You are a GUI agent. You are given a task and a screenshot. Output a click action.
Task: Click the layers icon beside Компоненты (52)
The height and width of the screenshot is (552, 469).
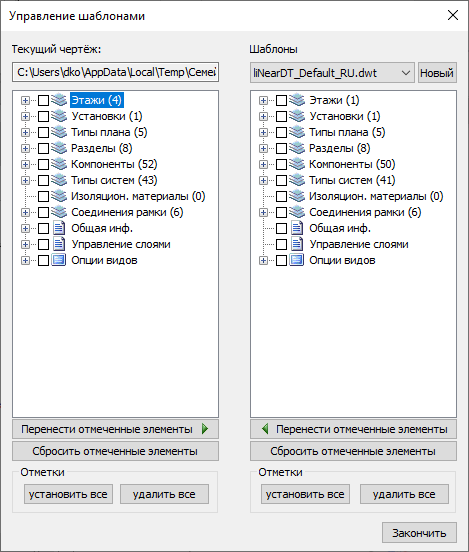click(x=59, y=164)
